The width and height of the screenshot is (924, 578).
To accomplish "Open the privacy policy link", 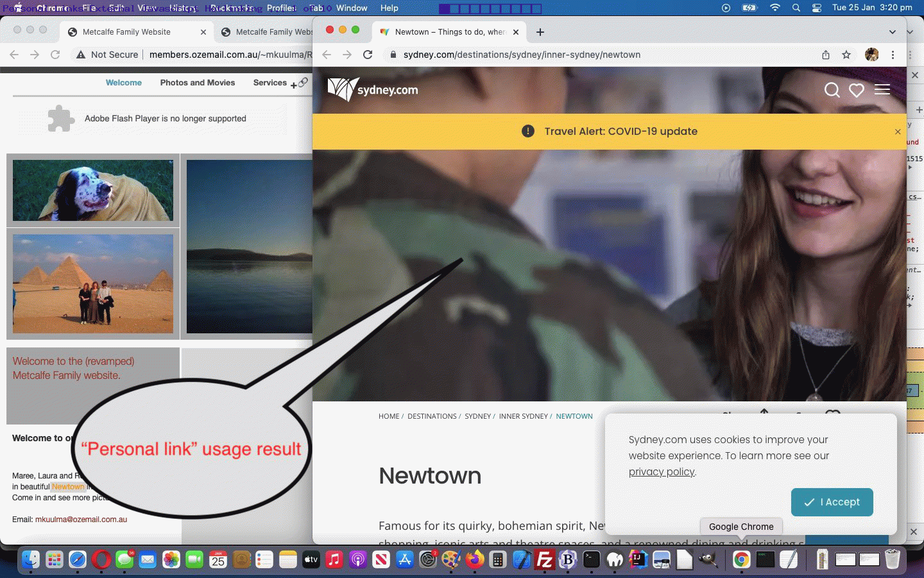I will (662, 471).
